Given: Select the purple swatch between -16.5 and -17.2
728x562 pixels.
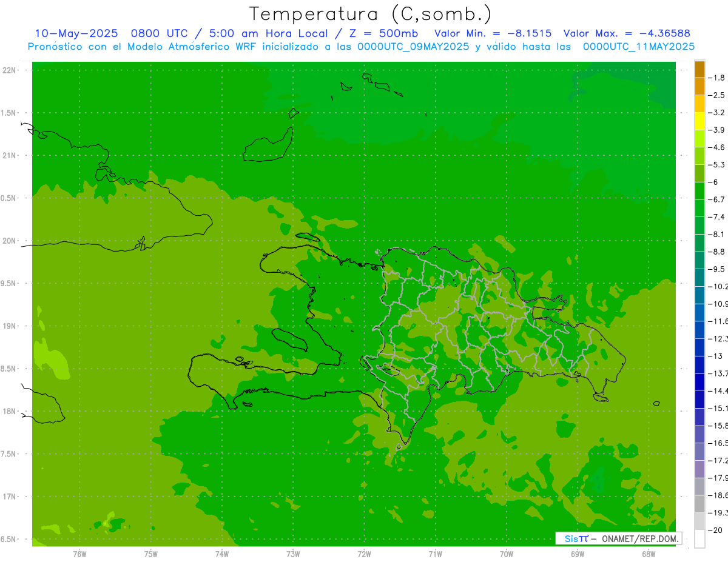Looking at the screenshot, I should coord(699,452).
